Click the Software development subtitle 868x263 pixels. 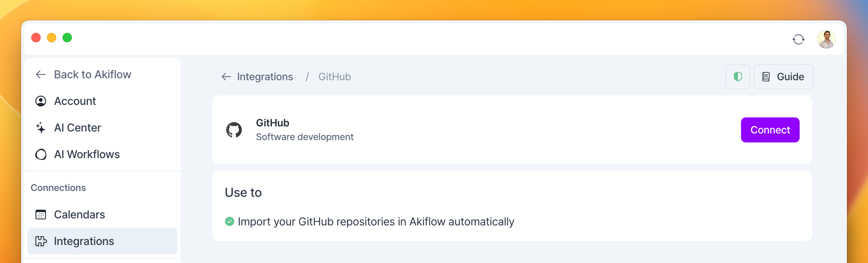(x=305, y=137)
